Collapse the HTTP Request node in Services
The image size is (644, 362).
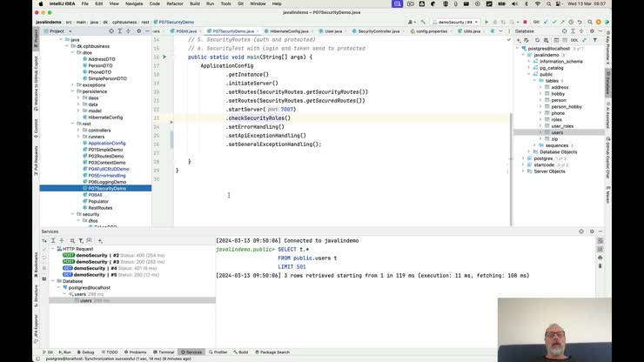pos(50,249)
